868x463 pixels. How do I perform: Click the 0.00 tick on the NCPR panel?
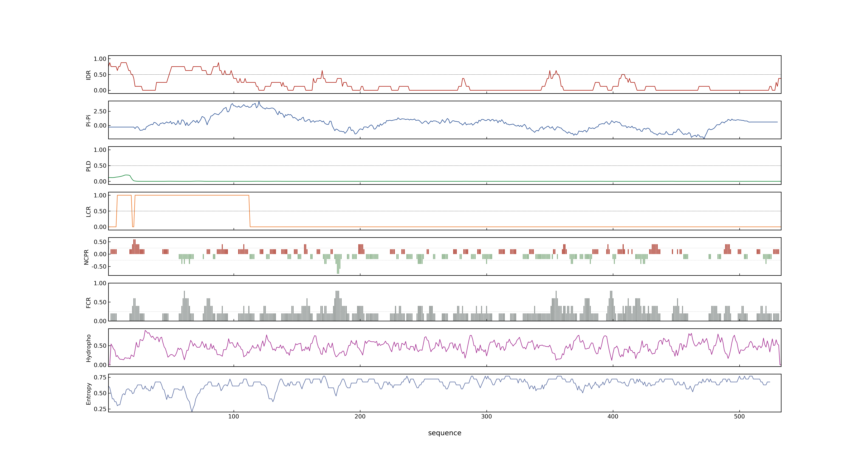[100, 254]
